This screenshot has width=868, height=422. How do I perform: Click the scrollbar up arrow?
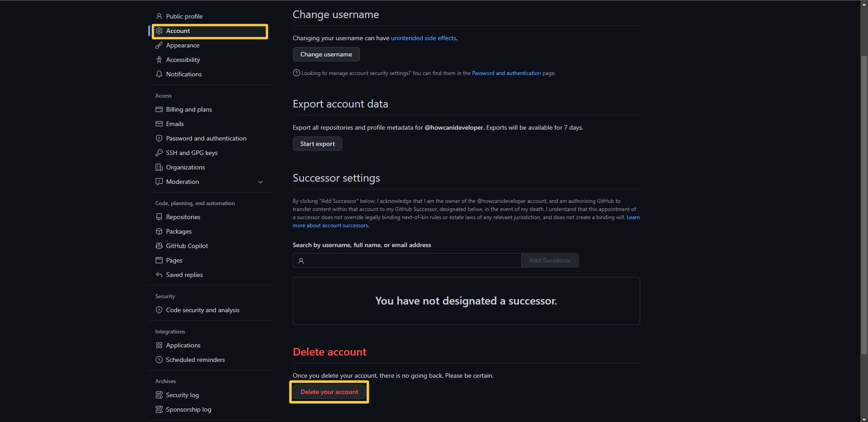[864, 4]
